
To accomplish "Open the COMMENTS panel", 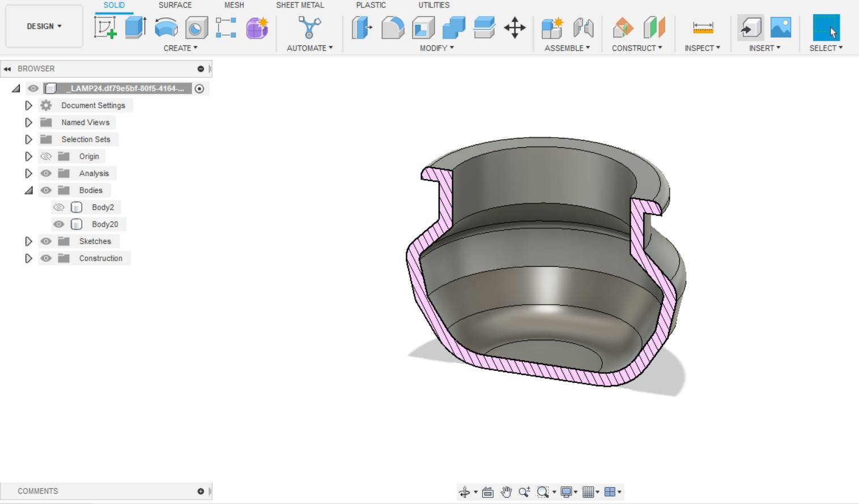I will pyautogui.click(x=37, y=491).
